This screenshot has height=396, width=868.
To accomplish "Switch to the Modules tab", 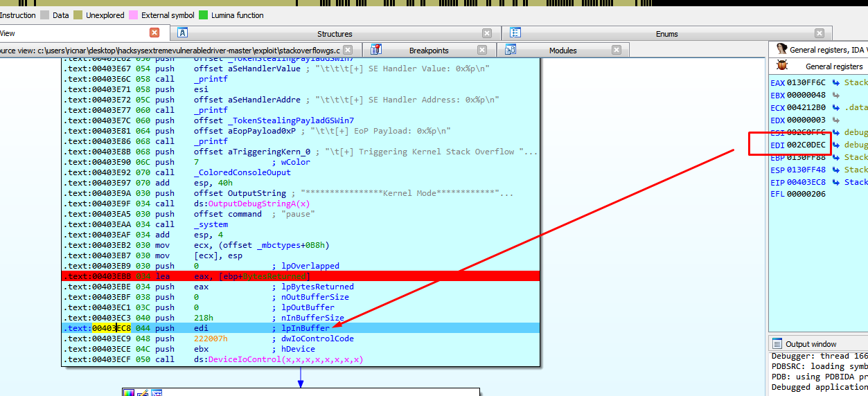I will [563, 51].
